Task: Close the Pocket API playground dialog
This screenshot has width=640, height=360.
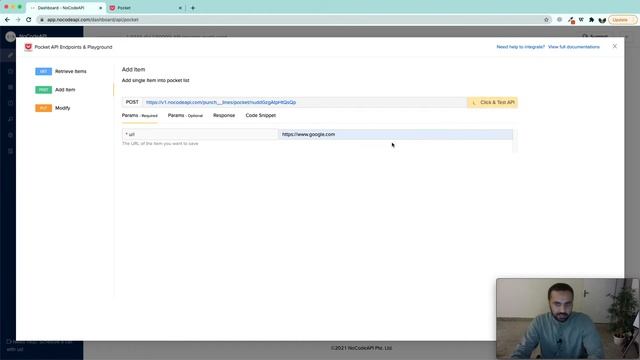Action: coord(615,47)
